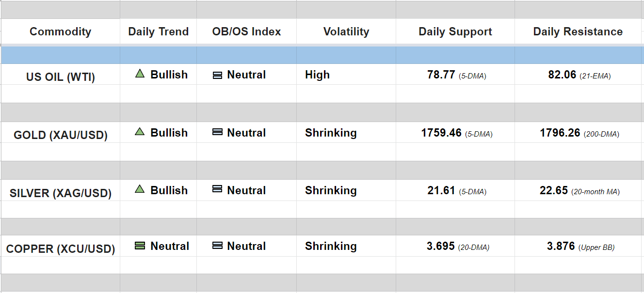Click Gold's 1796.26 daily resistance value
This screenshot has height=293, width=644.
pos(560,133)
